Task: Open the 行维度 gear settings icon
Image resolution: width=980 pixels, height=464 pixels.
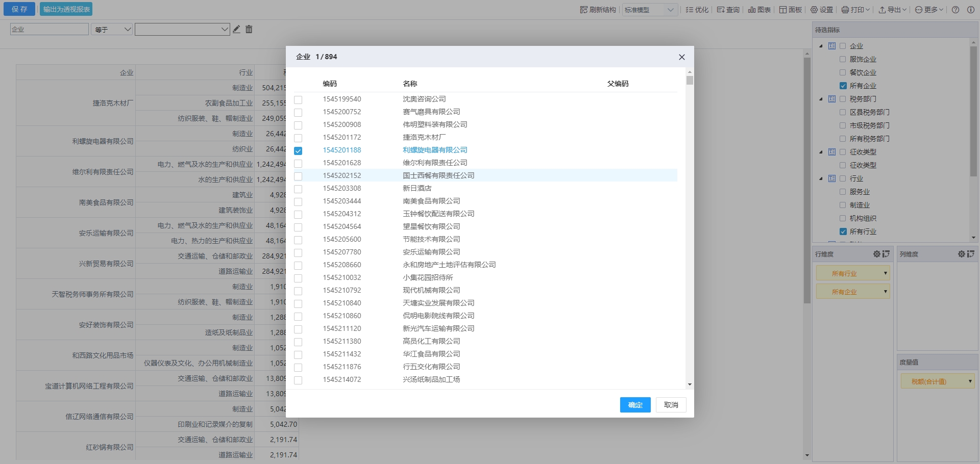Action: tap(876, 254)
